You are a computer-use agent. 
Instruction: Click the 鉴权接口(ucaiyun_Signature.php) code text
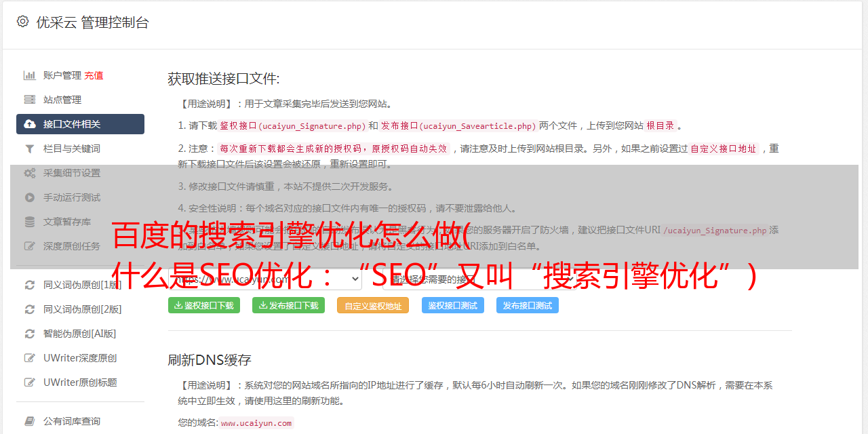coord(293,125)
